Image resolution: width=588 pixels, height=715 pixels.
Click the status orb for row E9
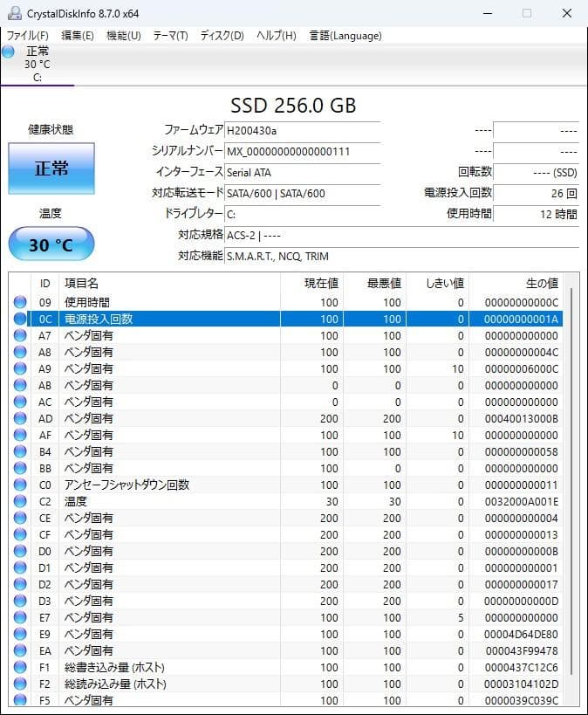[x=20, y=634]
